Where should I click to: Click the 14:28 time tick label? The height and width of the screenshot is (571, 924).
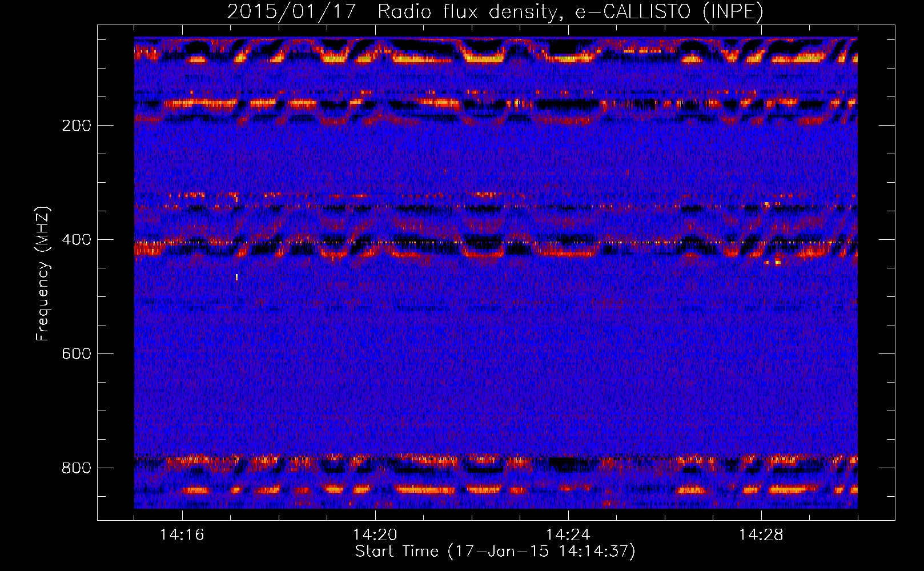761,535
